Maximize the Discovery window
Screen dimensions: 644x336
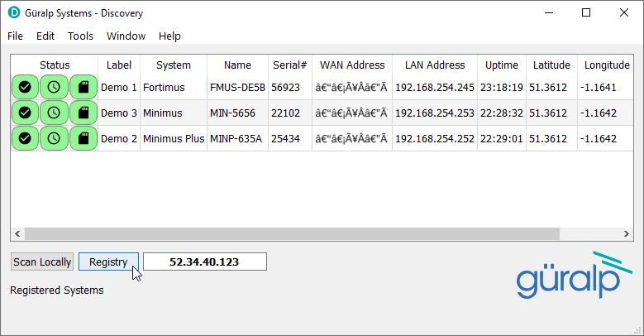click(586, 12)
